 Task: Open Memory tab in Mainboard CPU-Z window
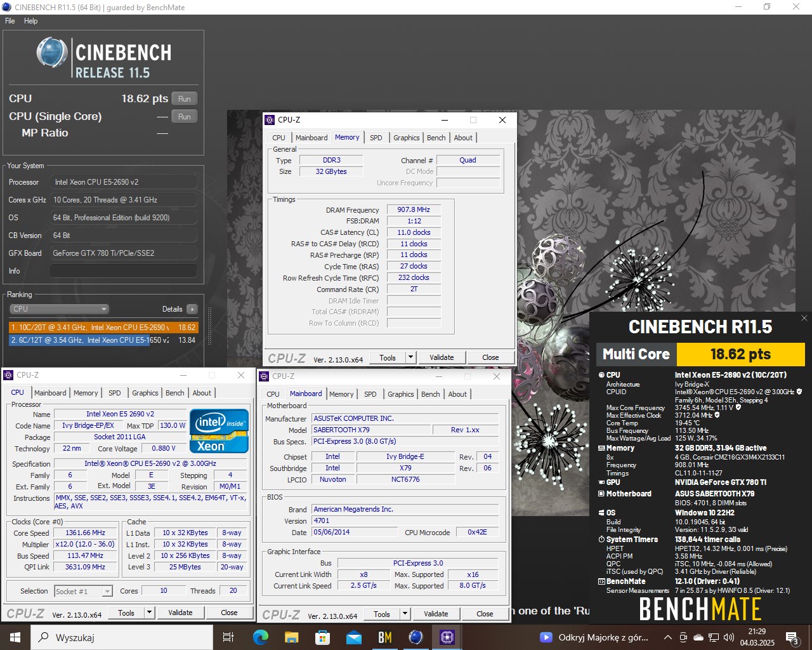(x=341, y=394)
